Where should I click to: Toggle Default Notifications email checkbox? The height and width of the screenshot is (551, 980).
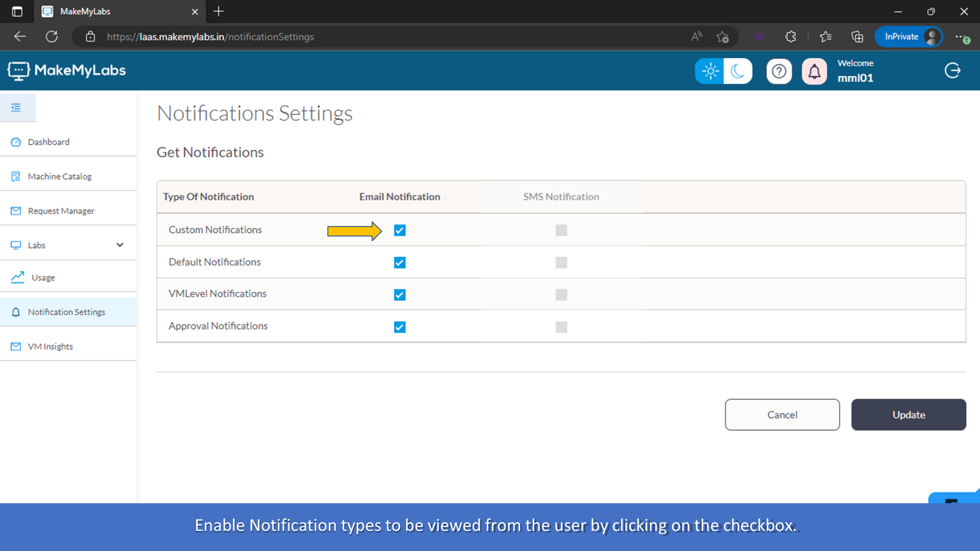click(400, 263)
